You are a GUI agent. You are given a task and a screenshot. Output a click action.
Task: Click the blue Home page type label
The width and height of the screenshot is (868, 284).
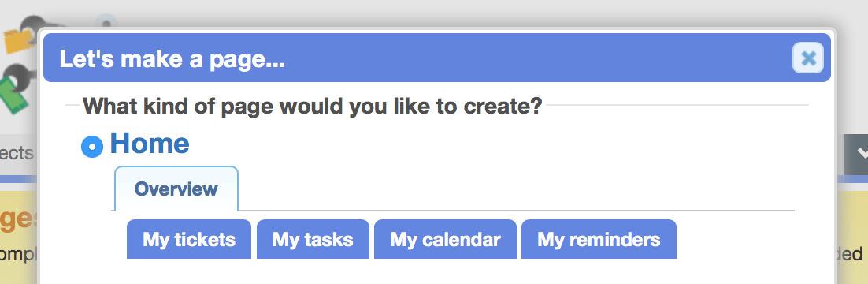click(x=150, y=143)
